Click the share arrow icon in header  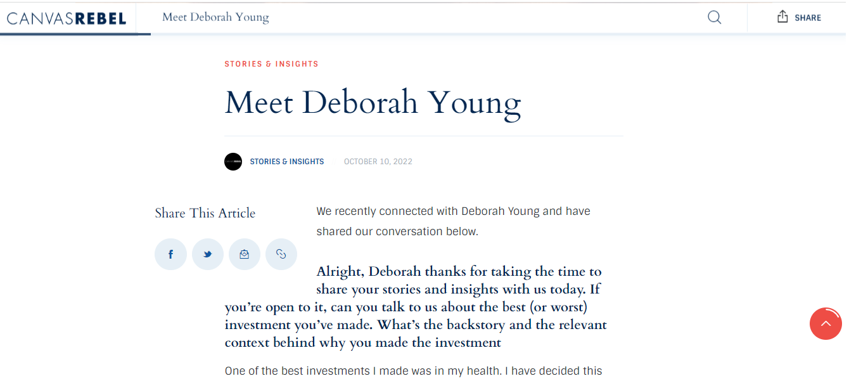pyautogui.click(x=782, y=17)
